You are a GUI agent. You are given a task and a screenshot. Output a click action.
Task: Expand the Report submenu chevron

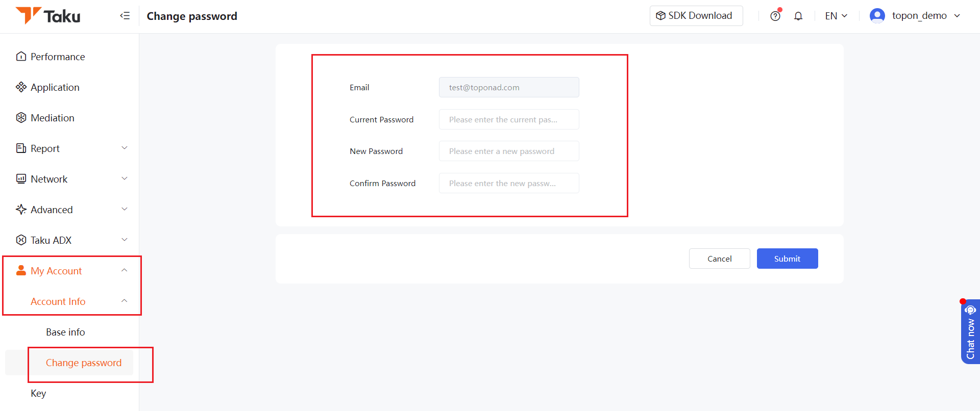click(x=125, y=148)
